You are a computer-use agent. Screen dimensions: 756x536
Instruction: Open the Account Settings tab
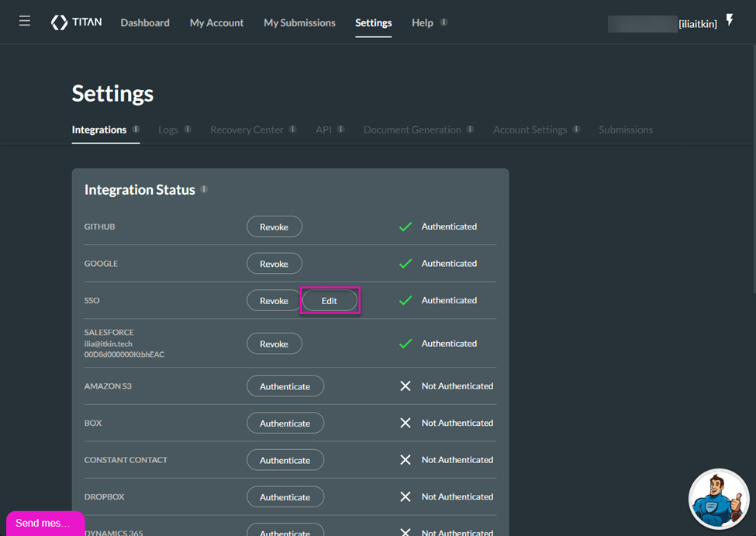[530, 130]
